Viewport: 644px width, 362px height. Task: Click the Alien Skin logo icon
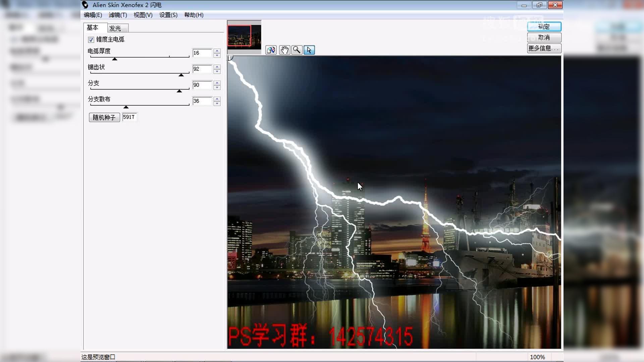point(85,5)
